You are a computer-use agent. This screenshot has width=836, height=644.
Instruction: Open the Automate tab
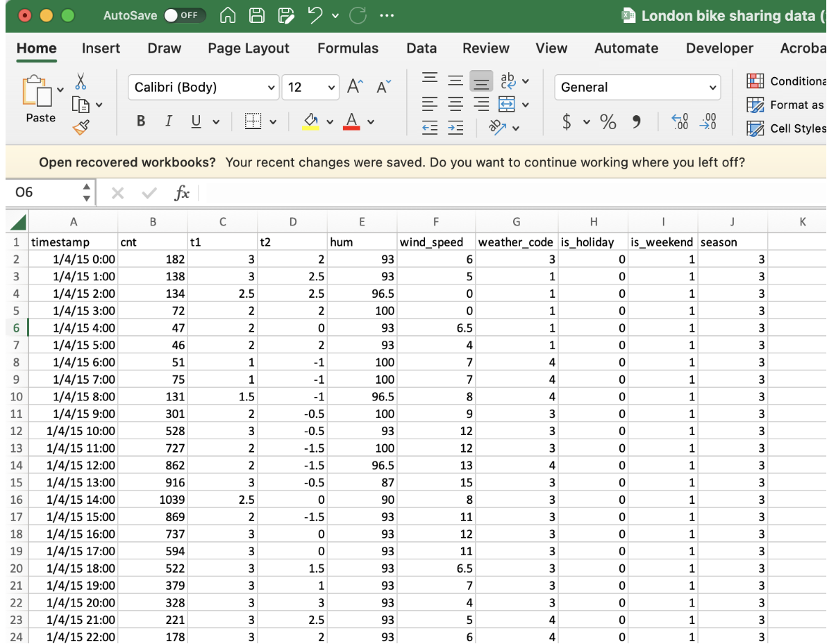(x=626, y=48)
